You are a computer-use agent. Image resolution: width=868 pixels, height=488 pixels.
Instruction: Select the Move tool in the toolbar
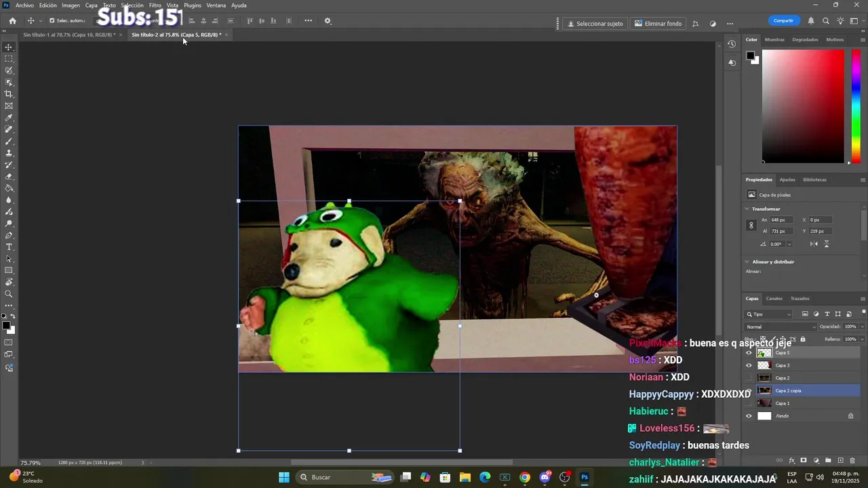(9, 47)
